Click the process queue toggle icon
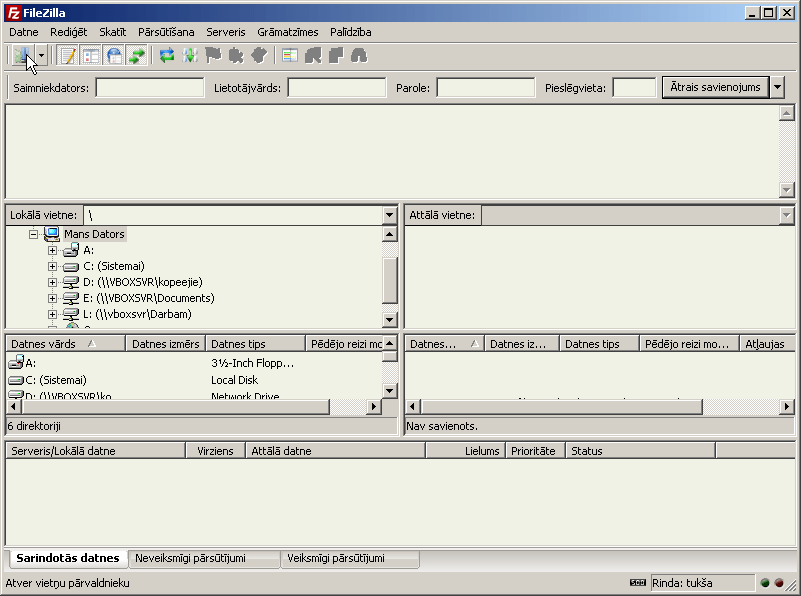 tap(190, 55)
